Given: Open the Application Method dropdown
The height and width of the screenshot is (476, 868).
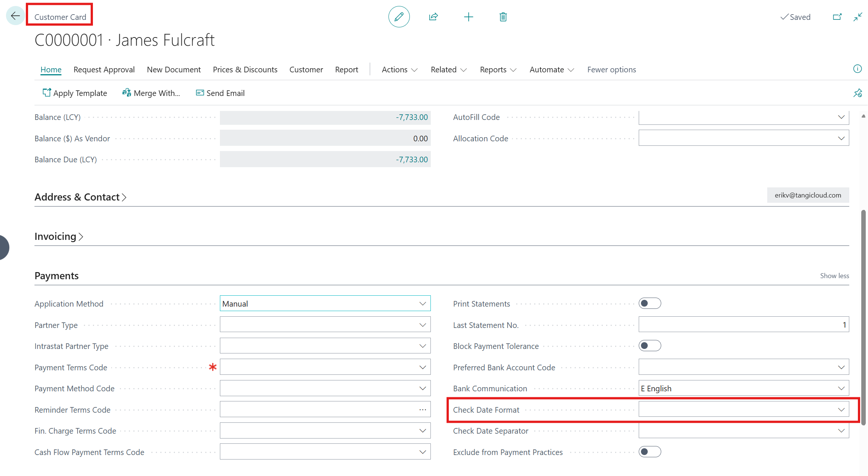Looking at the screenshot, I should (x=423, y=304).
